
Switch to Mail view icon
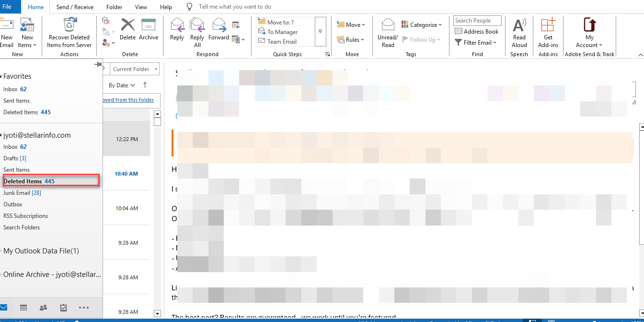[3, 308]
